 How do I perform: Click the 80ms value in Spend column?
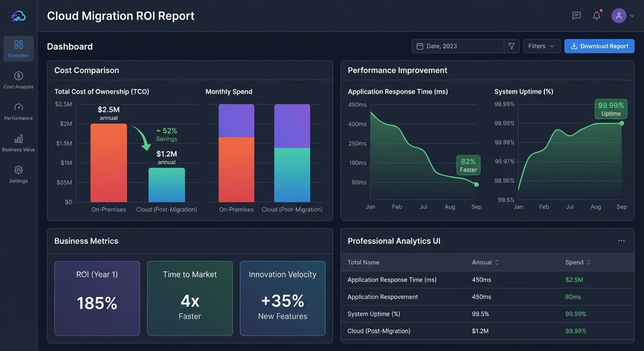coord(573,297)
